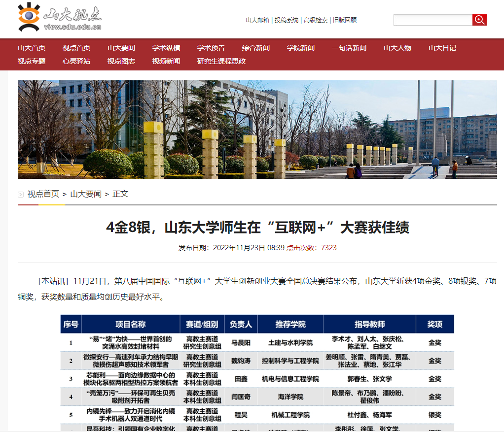Viewport: 504px width, 432px height.
Task: Open the 研究生课程思政 menu item
Action: 221,61
